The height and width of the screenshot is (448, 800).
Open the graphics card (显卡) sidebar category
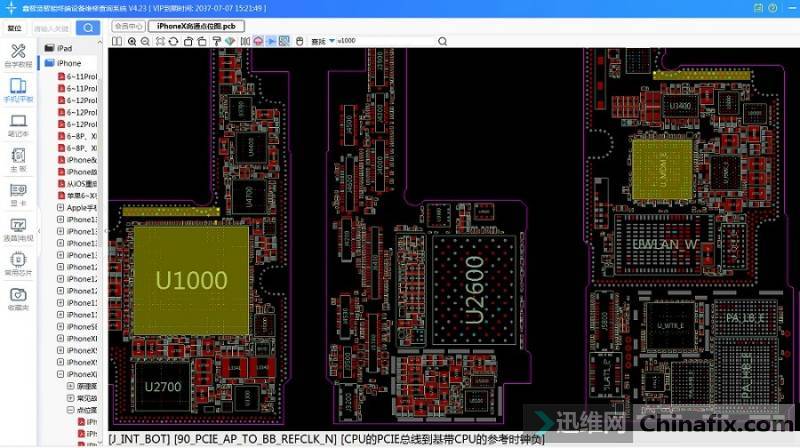pyautogui.click(x=17, y=194)
